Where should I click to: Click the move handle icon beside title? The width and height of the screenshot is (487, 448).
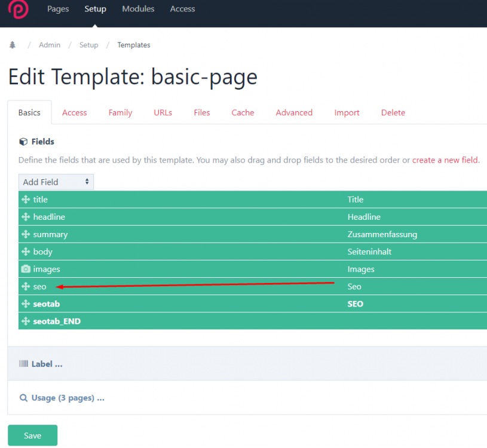click(25, 200)
